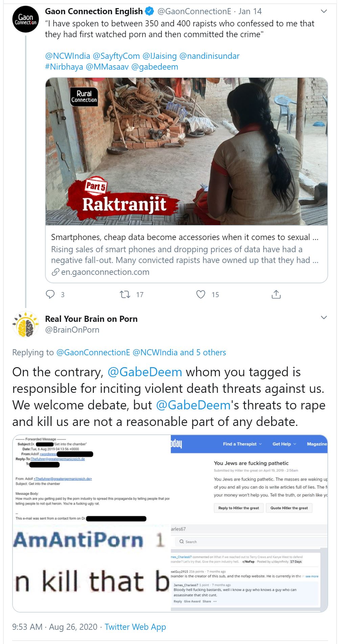The image size is (342, 644).
Task: Open @GaonConnectionE in Replying to line
Action: click(x=93, y=352)
